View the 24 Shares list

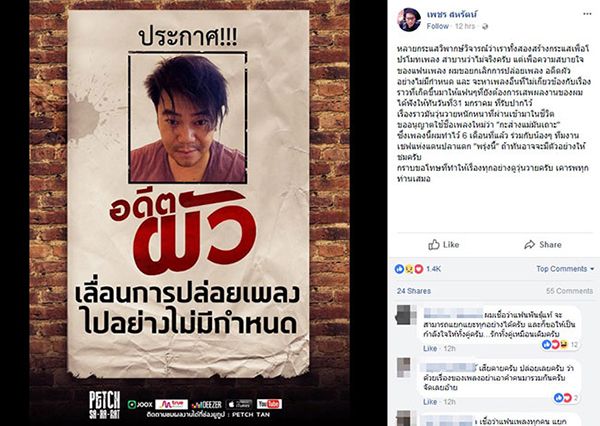tap(414, 291)
